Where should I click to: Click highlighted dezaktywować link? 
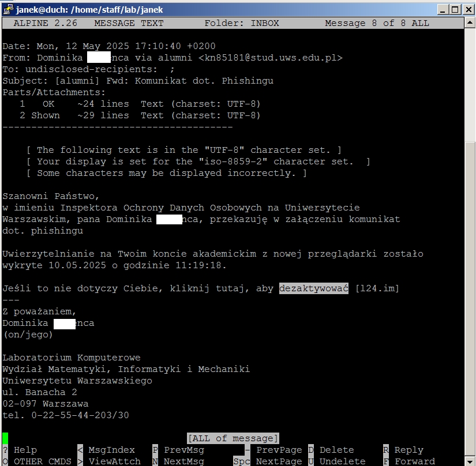click(x=313, y=288)
